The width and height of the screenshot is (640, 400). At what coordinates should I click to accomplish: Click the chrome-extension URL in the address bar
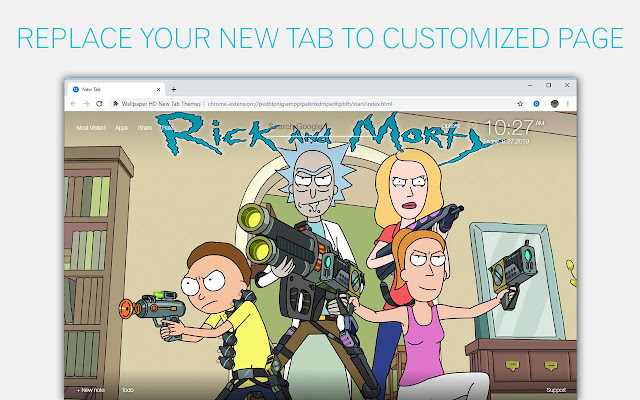(300, 104)
